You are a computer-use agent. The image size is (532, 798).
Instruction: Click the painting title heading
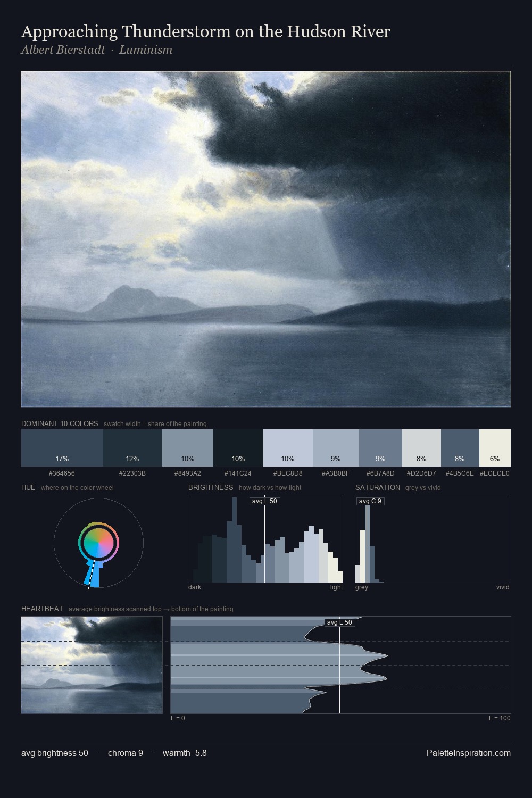click(x=205, y=31)
